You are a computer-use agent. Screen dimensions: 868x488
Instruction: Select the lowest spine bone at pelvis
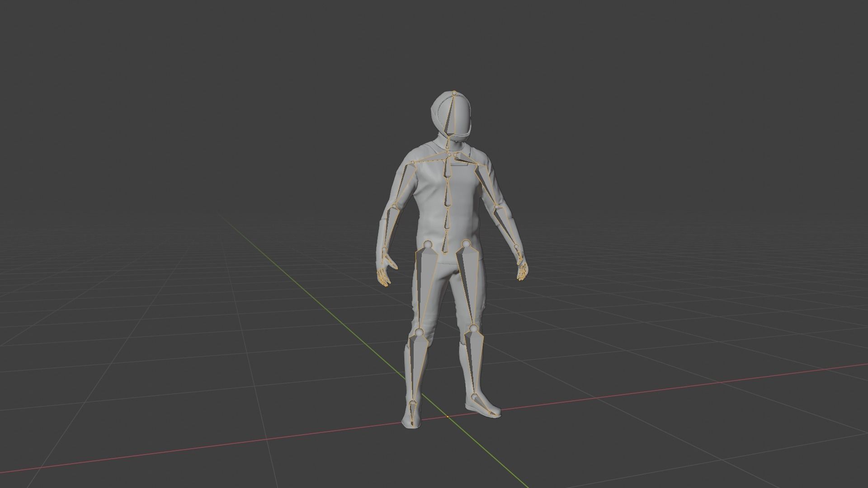[x=446, y=243]
